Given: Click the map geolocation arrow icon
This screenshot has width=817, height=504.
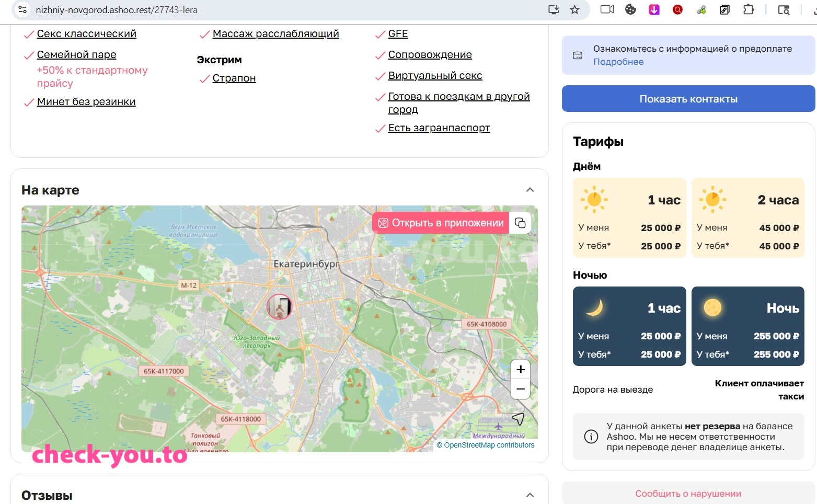Looking at the screenshot, I should (x=518, y=419).
